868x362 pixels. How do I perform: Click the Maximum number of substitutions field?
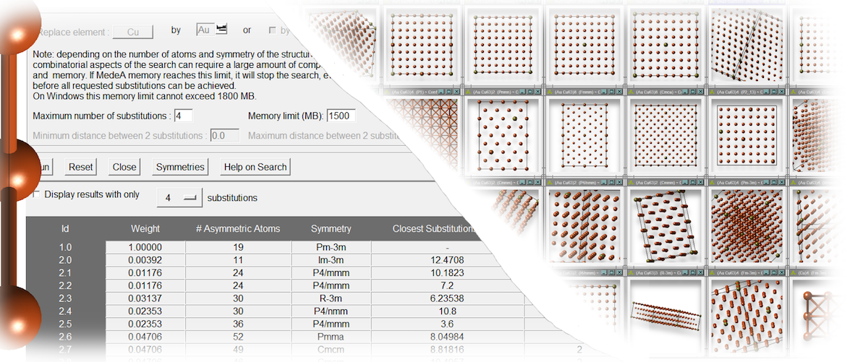click(183, 116)
